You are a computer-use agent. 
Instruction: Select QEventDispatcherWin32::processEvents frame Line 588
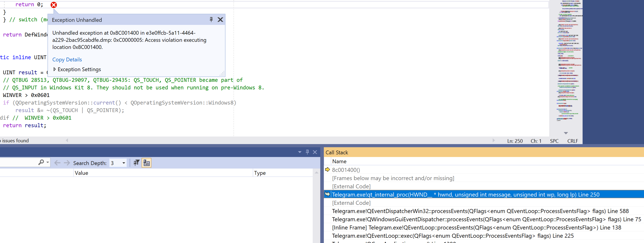tap(480, 211)
